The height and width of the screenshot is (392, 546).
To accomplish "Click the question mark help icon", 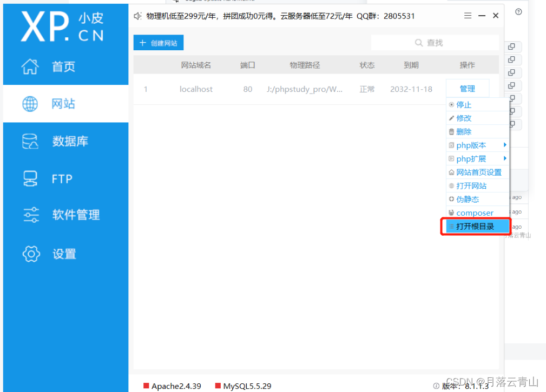I will point(518,11).
